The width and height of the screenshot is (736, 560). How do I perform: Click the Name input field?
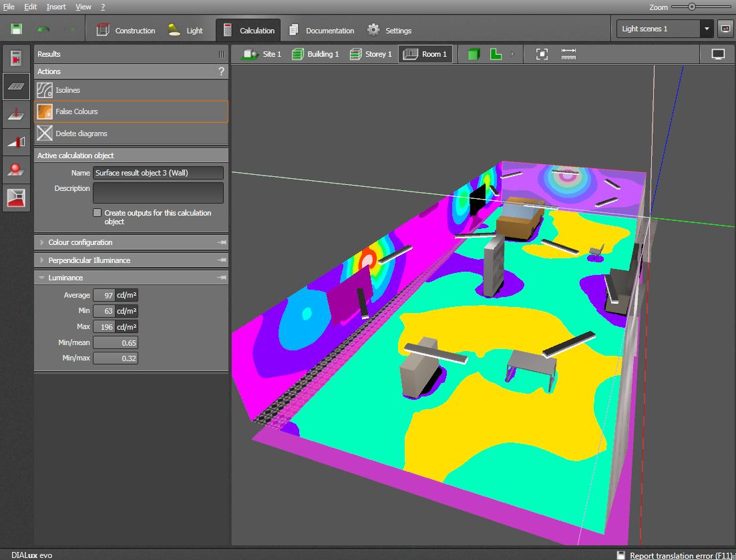point(158,173)
